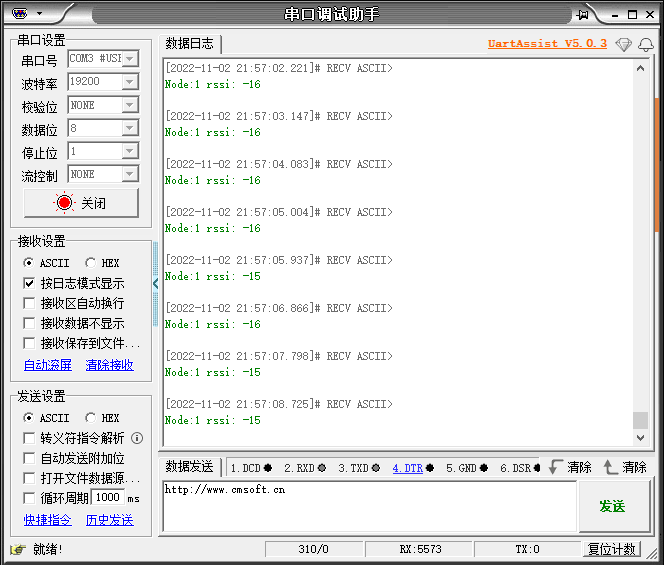Switch to the 数据发送 tab

189,467
